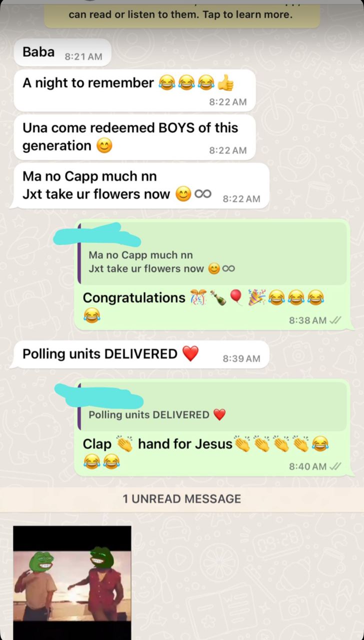Check read ticks on 8:38 AM message
Screen dimensions: 364x640
335,320
